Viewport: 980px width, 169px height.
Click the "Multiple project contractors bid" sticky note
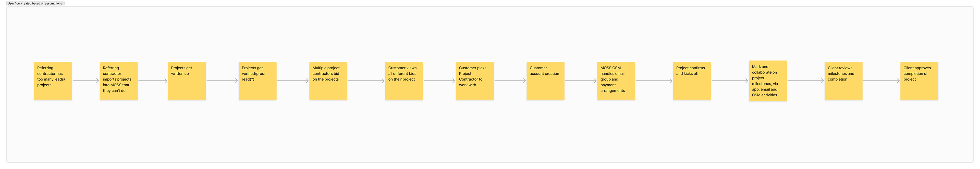[x=328, y=81]
